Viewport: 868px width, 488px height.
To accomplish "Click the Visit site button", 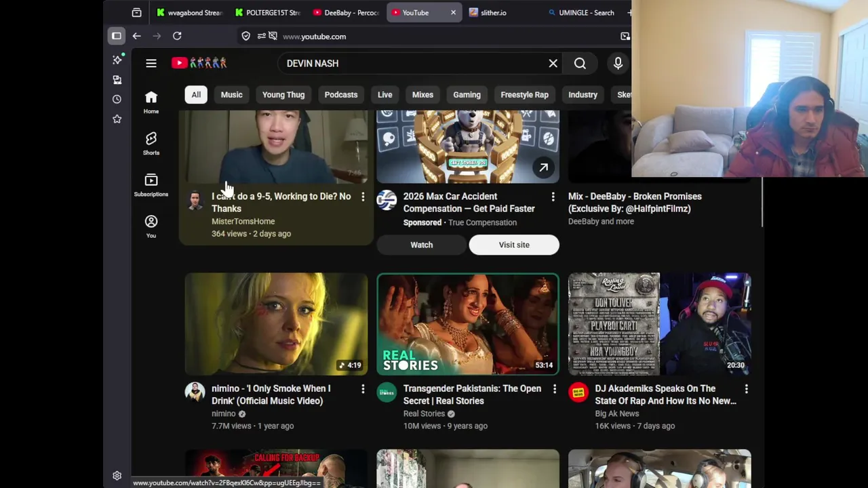I will (x=514, y=245).
